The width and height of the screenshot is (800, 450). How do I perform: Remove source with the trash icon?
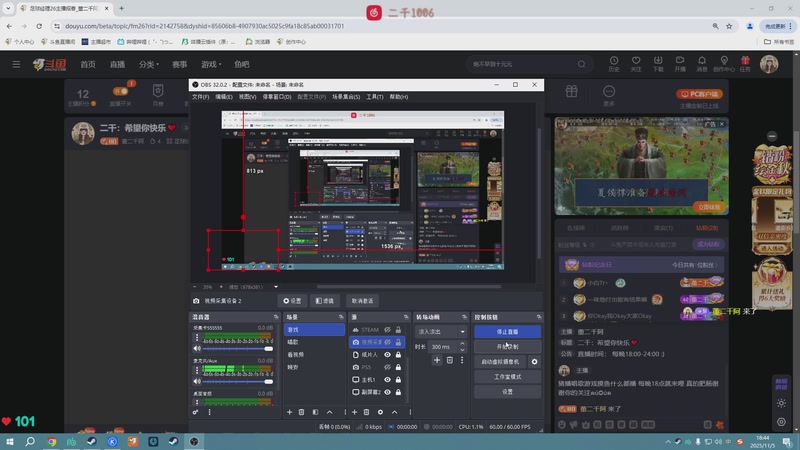(x=366, y=412)
